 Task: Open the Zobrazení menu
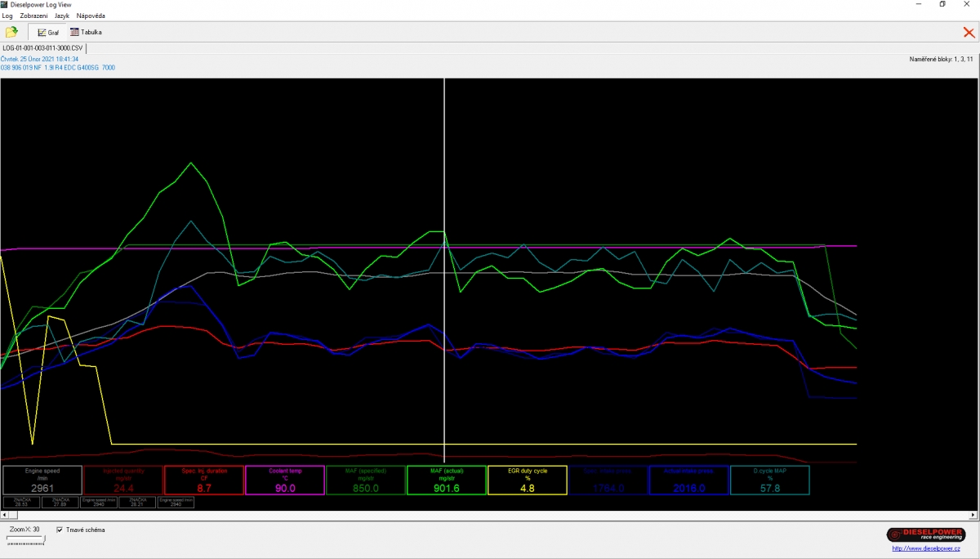[33, 16]
